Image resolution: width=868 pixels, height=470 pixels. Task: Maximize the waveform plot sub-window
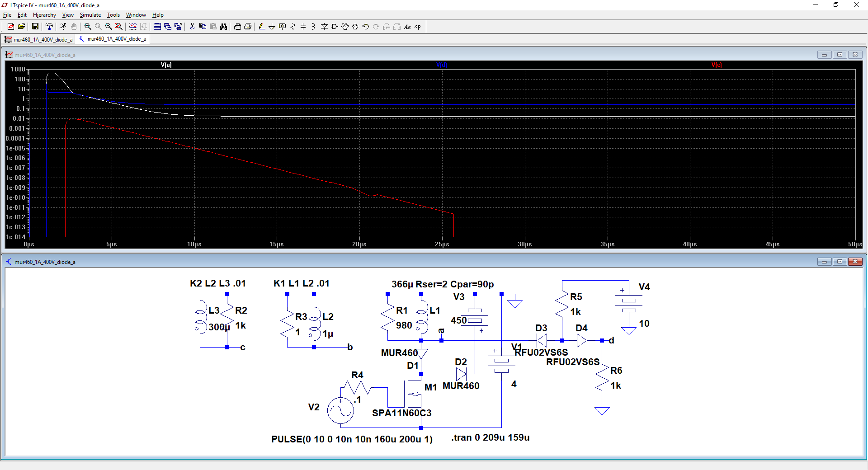coord(840,55)
